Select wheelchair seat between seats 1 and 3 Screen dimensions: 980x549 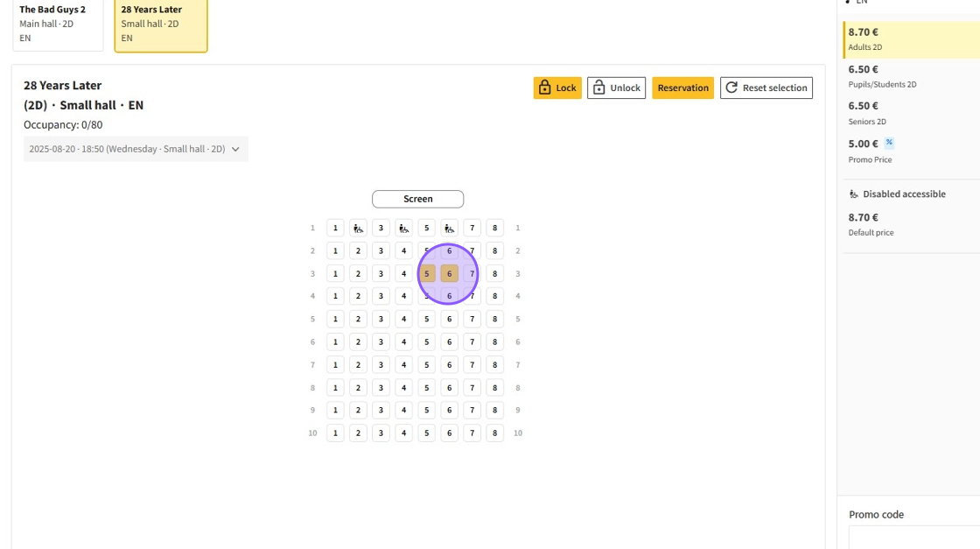[x=358, y=229]
